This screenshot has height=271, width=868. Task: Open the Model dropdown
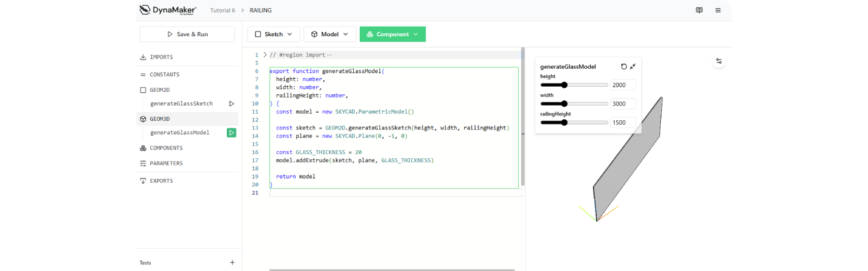point(329,34)
